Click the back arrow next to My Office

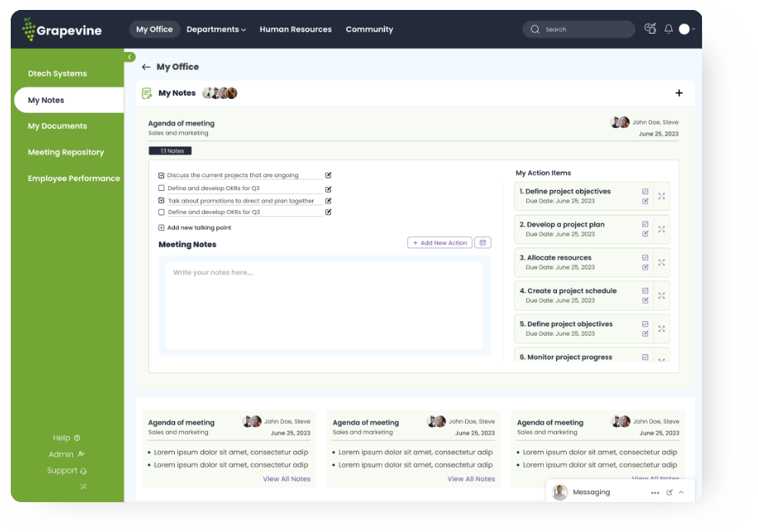pos(146,67)
